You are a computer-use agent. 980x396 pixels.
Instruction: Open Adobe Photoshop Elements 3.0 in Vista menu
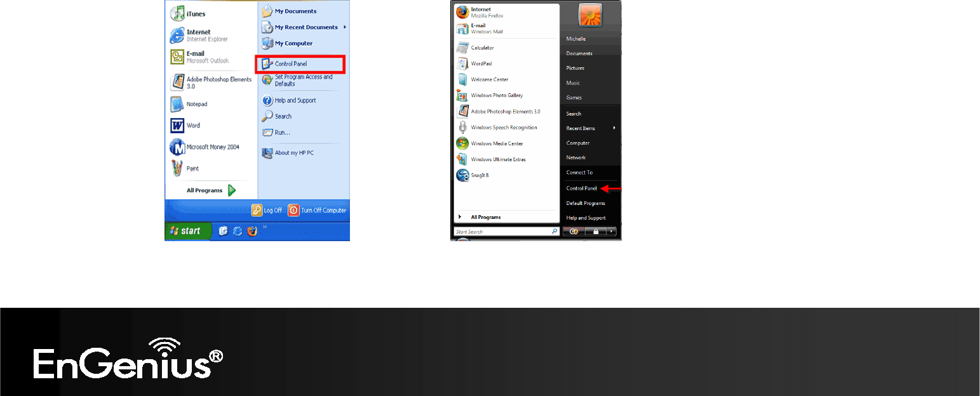499,111
